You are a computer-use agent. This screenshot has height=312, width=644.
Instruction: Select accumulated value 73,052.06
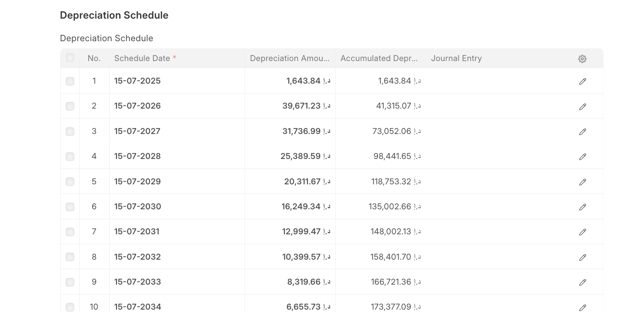pyautogui.click(x=380, y=131)
